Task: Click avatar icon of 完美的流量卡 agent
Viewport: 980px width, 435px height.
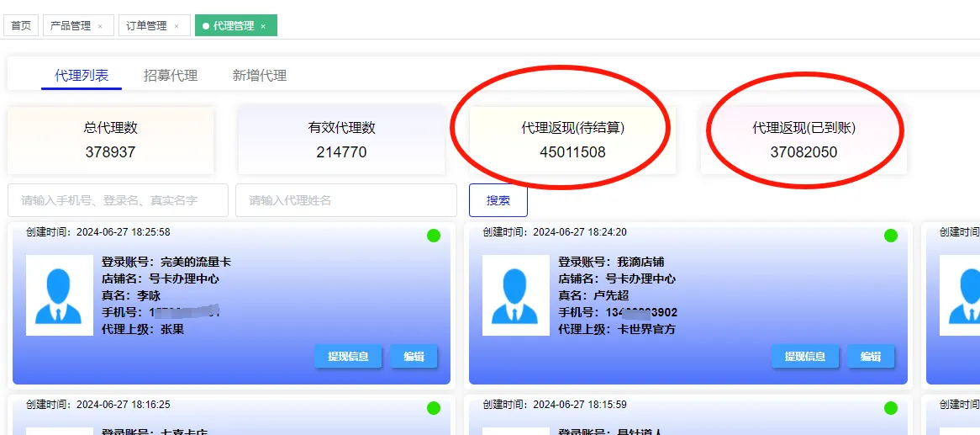Action: point(59,295)
